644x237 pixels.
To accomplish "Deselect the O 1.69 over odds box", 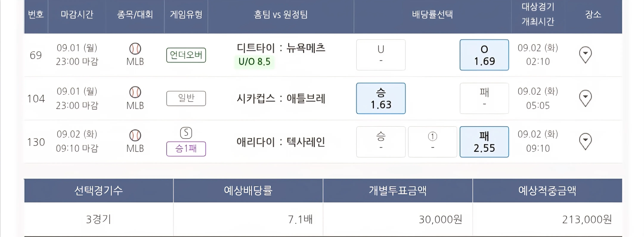I will click(x=484, y=55).
